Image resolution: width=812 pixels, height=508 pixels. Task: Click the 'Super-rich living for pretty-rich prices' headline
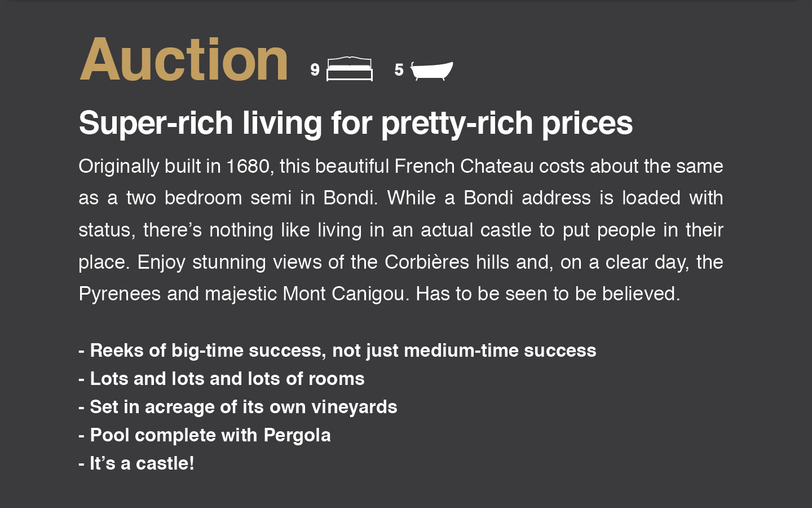(356, 122)
